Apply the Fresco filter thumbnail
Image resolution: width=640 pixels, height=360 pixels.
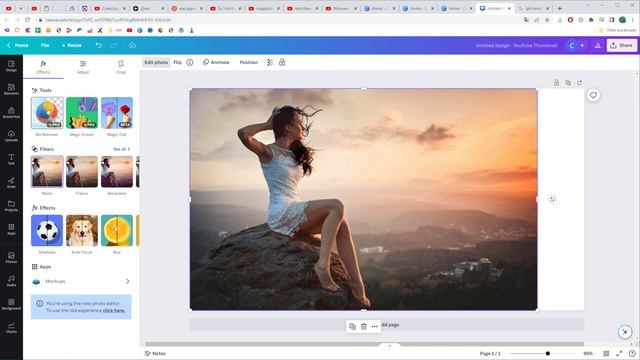pyautogui.click(x=82, y=171)
